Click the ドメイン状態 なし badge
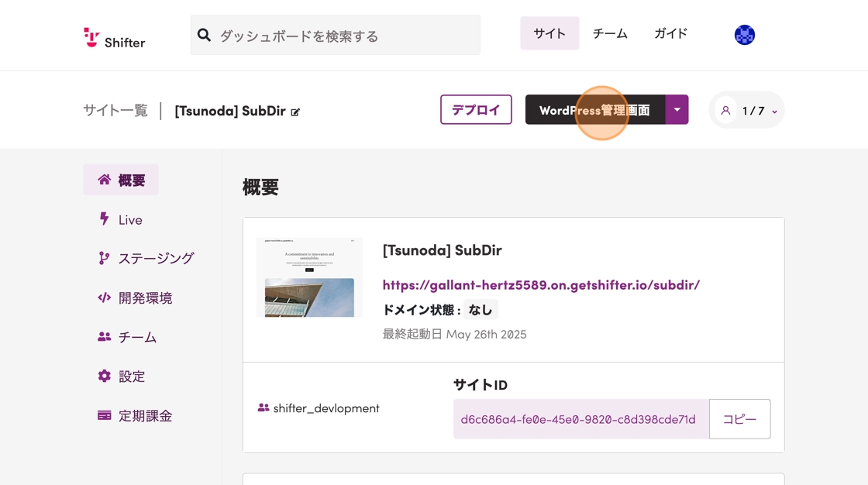The image size is (868, 485). [480, 309]
